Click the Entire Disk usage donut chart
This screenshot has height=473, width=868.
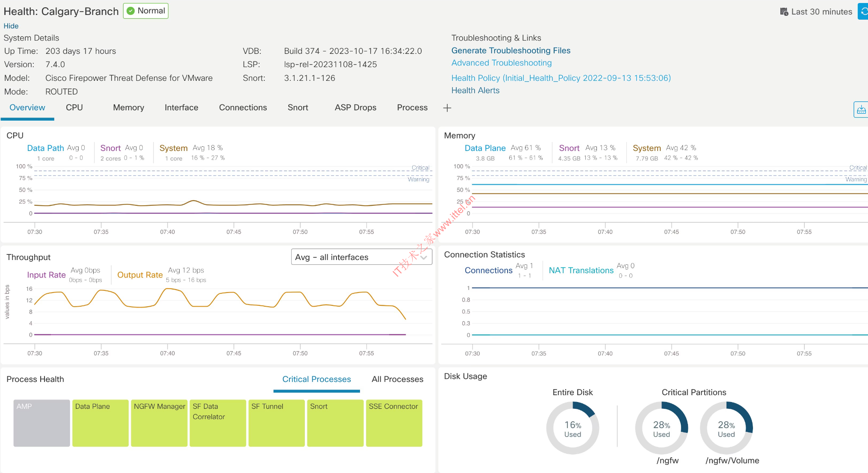[572, 428]
